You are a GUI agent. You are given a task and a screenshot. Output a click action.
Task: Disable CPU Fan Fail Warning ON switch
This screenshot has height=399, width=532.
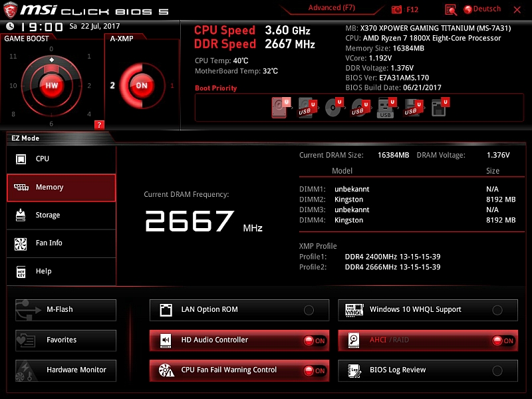[x=315, y=371]
